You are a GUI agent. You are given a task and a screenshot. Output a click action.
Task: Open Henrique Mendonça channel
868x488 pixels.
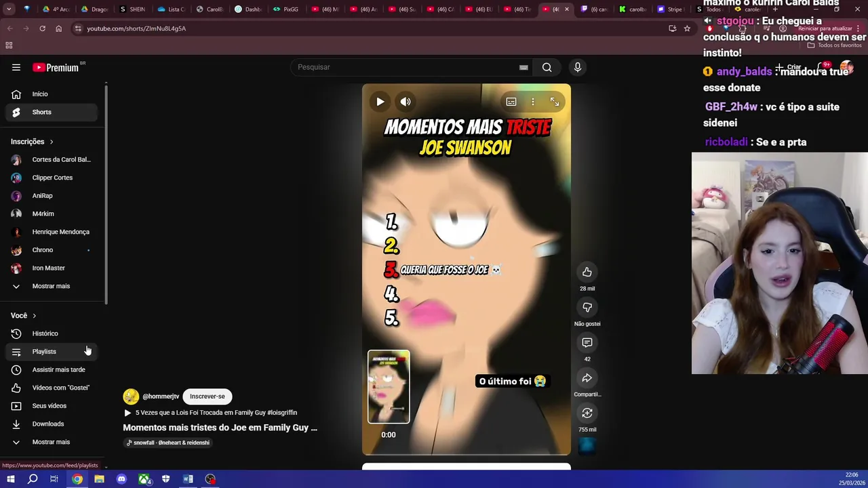51,232
